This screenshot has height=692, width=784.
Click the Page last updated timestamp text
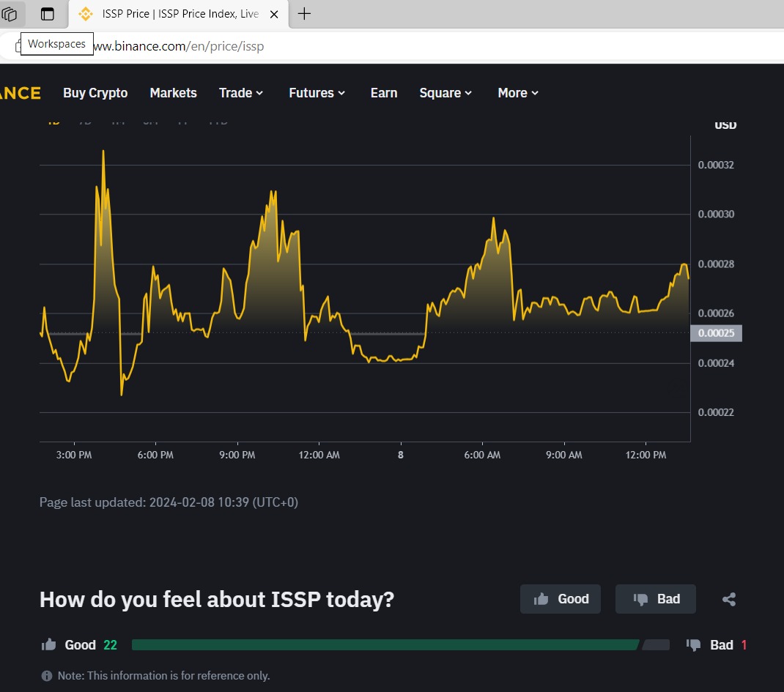pos(169,502)
